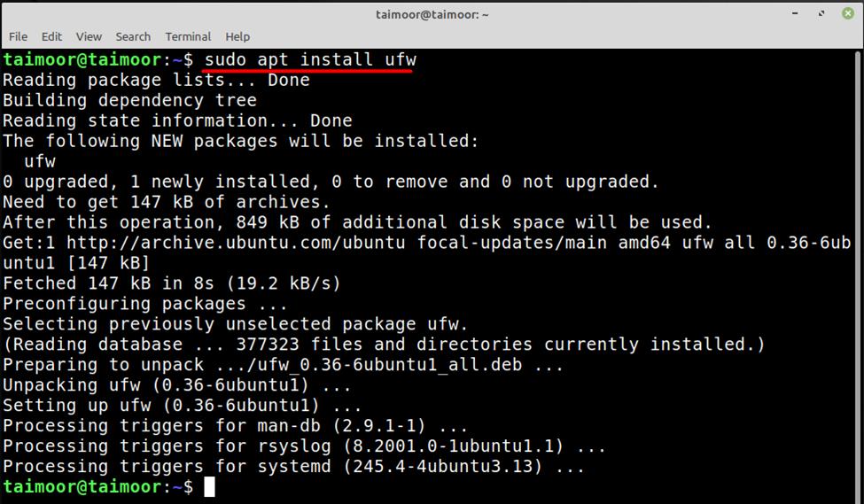Click the 'Processing triggers for systemd' line
Image resolution: width=864 pixels, height=504 pixels.
click(293, 467)
